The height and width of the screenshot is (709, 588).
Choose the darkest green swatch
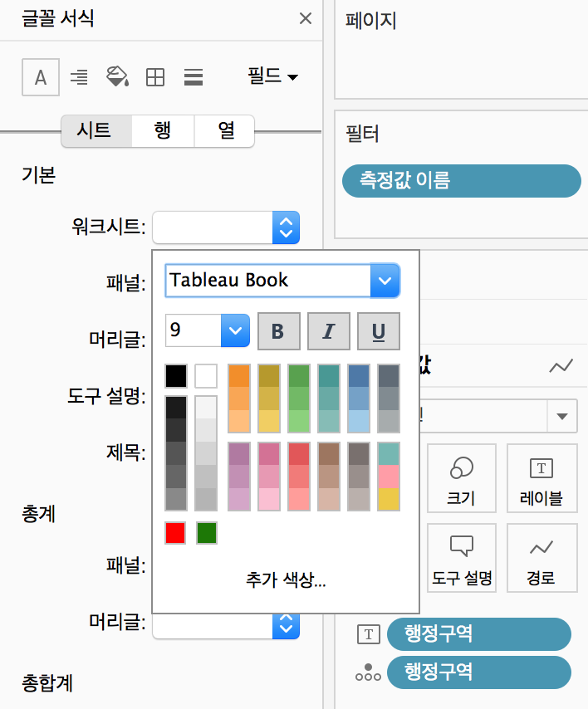[299, 376]
